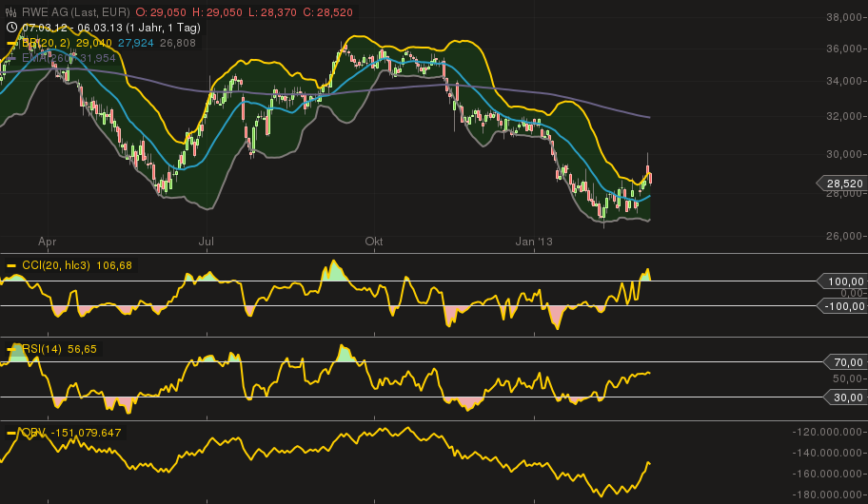Screen dimensions: 868x504
Task: Click the candlestick chart icon beside RWE AG
Action: [x=11, y=12]
